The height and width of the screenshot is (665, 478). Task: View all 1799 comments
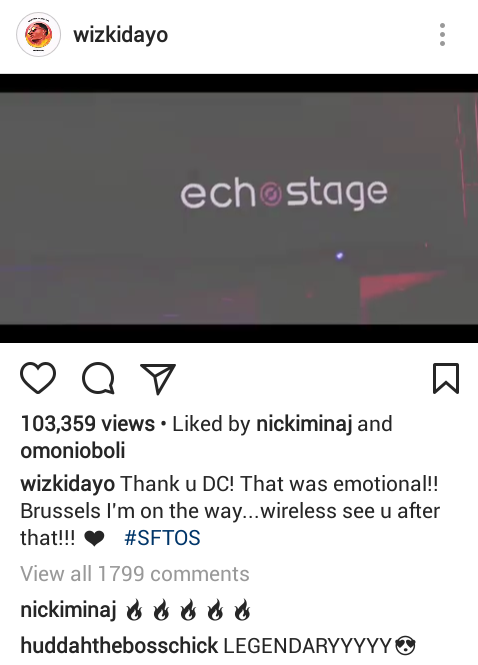point(134,574)
